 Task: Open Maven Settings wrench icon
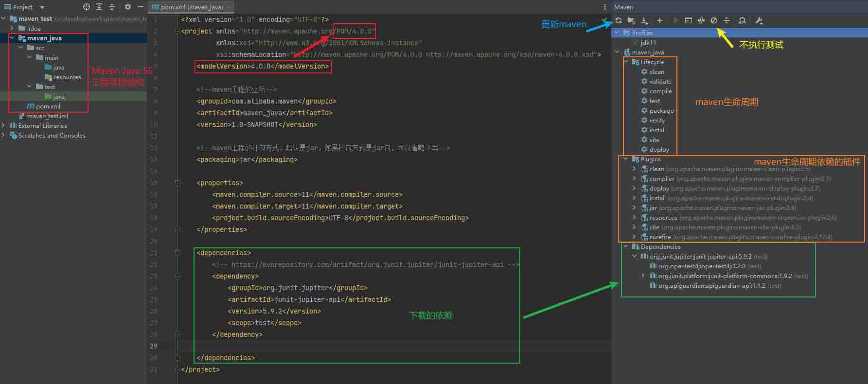[759, 20]
